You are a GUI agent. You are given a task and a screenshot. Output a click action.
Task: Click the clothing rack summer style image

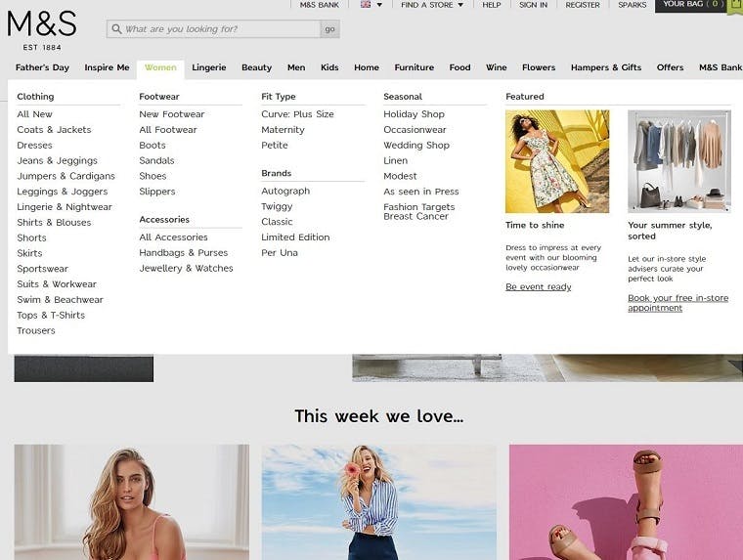678,161
